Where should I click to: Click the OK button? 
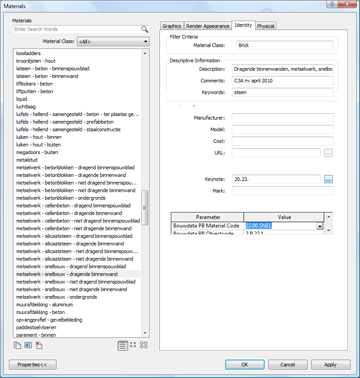pyautogui.click(x=245, y=365)
